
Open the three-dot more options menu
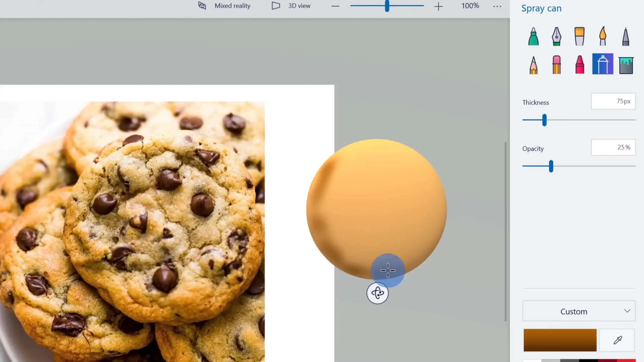[x=497, y=6]
